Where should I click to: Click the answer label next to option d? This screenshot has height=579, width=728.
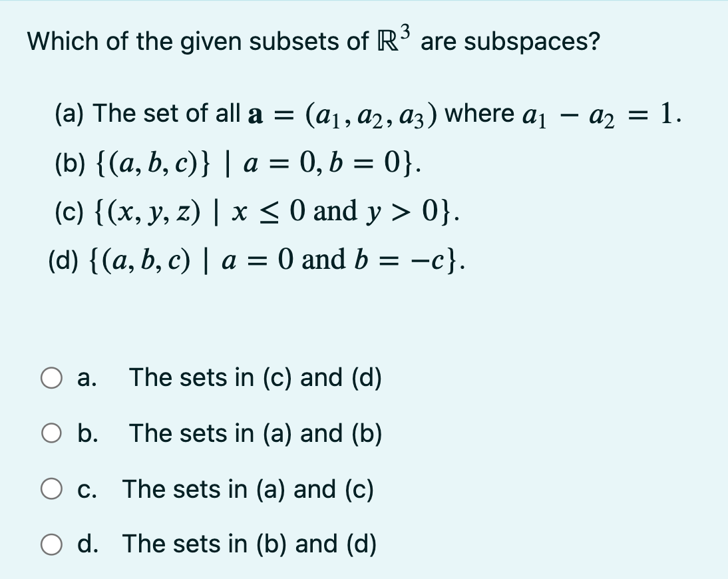251,544
